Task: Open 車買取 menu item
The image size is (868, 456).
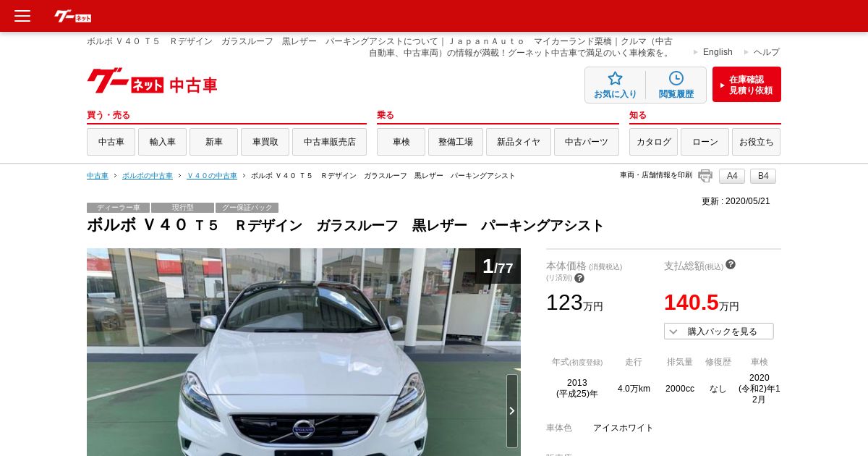Action: tap(265, 142)
